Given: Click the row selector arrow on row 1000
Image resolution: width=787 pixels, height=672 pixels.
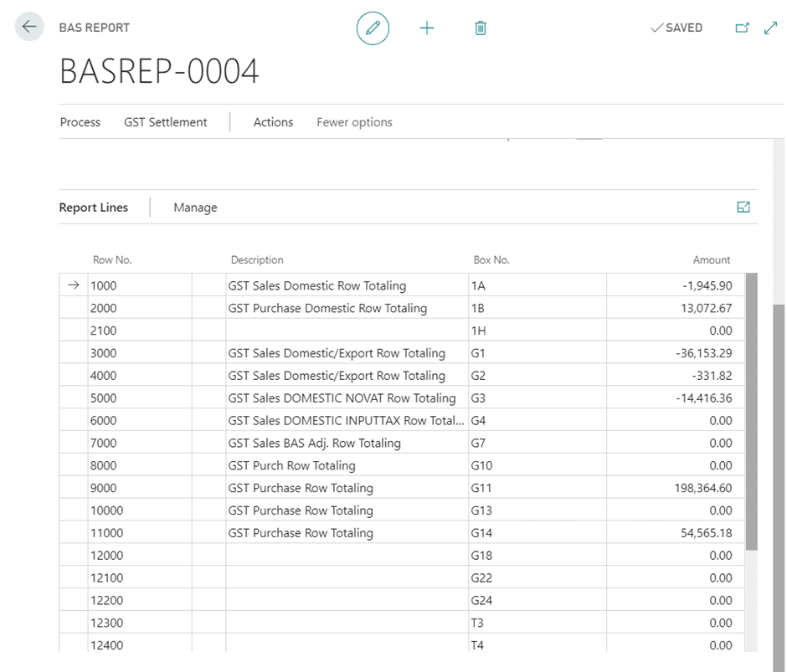Looking at the screenshot, I should click(72, 285).
